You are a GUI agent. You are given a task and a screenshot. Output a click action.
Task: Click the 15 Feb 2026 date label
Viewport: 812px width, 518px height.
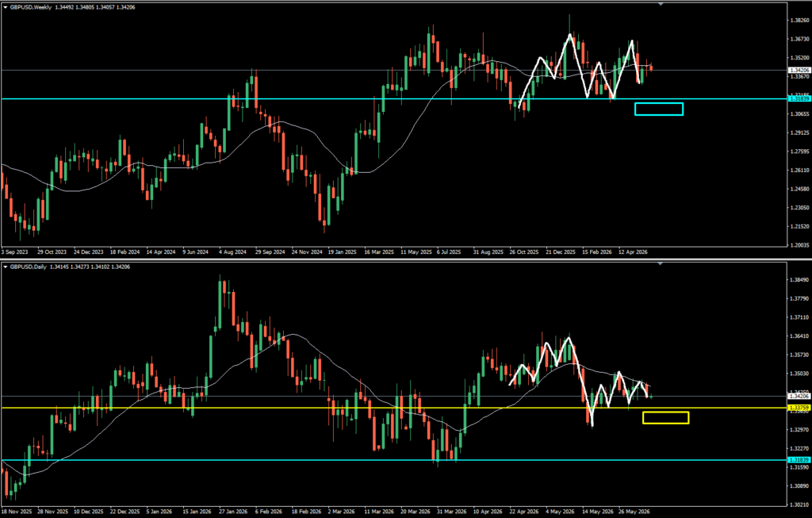[x=597, y=252]
